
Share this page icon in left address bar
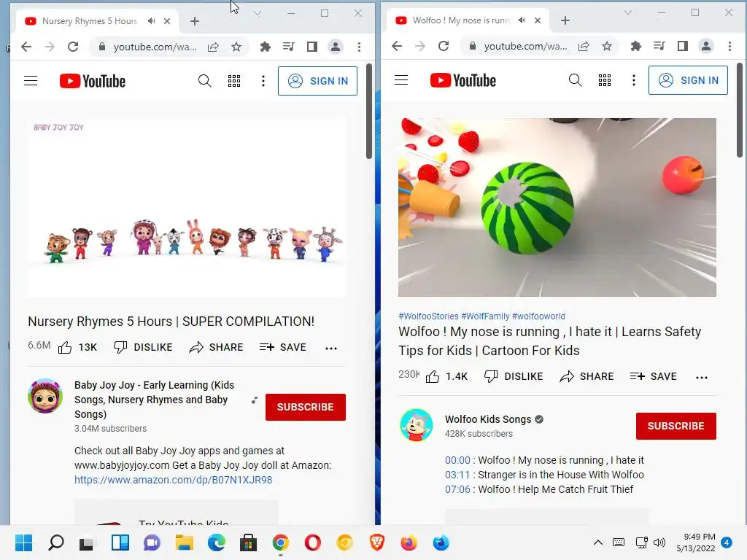coord(213,47)
